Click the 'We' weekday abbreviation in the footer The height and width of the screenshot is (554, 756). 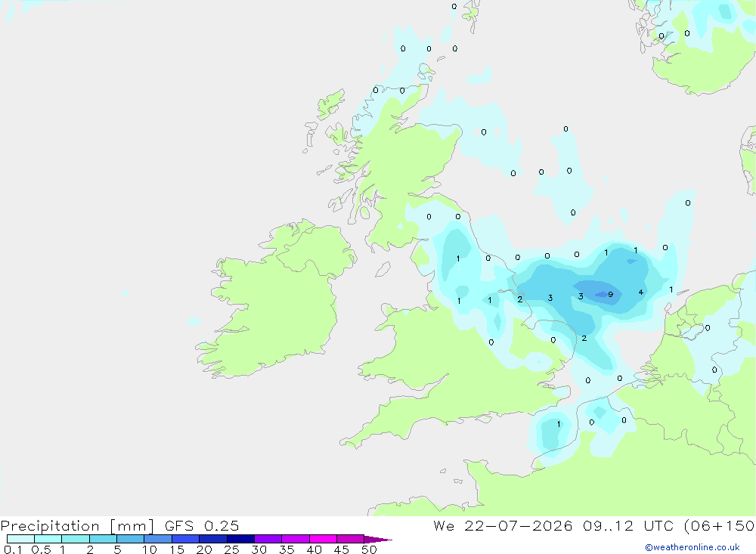tap(444, 526)
